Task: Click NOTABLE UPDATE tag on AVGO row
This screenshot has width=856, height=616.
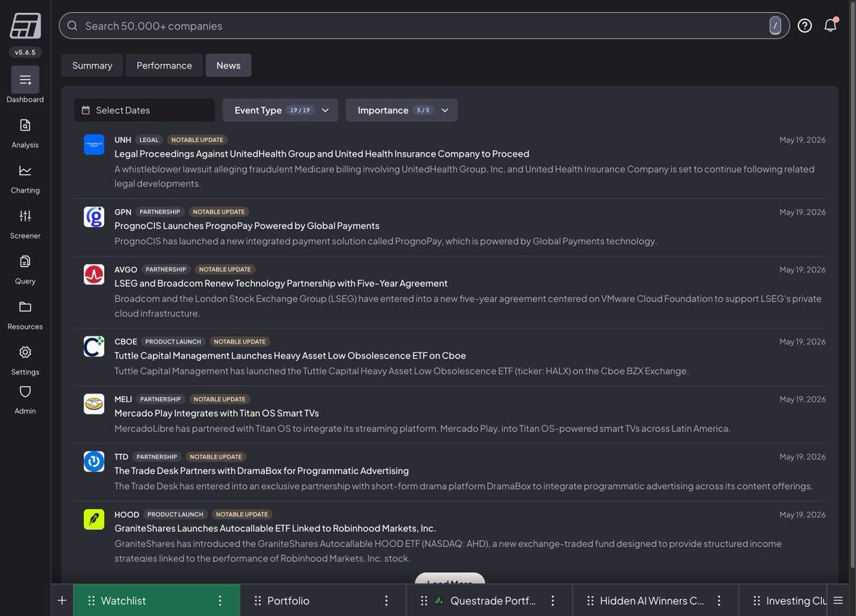Action: coord(225,269)
